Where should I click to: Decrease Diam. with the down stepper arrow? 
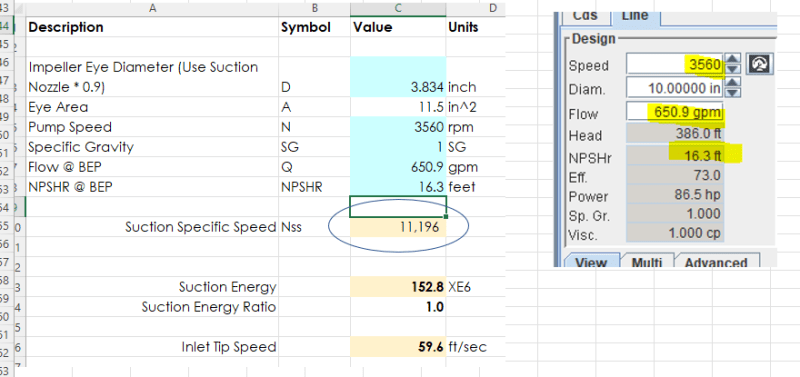click(x=733, y=93)
